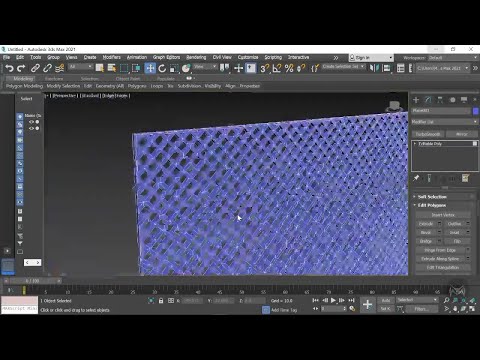Click the Rectangular Selection Region icon
480x360 pixels.
pos(124,68)
